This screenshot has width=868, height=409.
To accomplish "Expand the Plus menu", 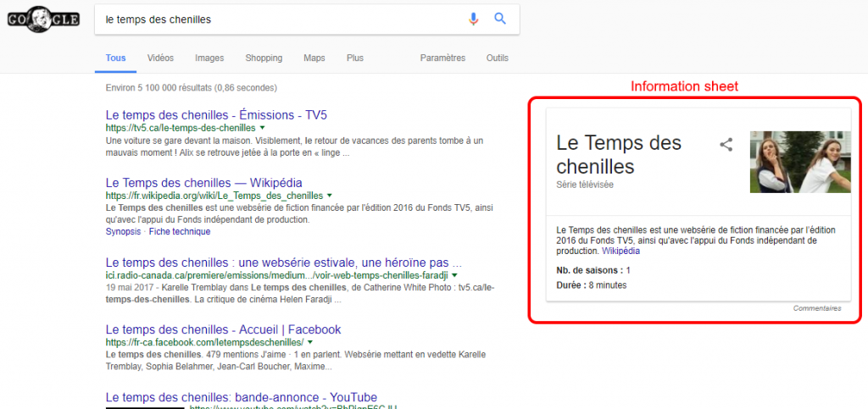I will tap(355, 58).
